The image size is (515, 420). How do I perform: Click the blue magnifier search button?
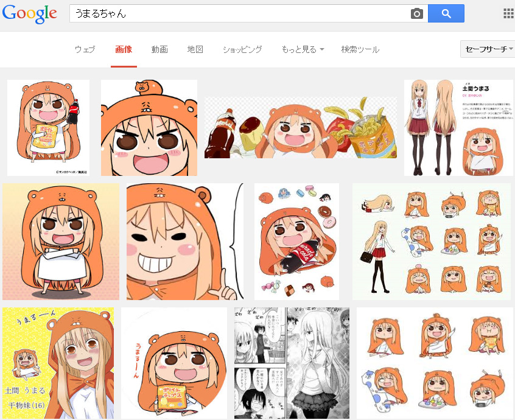pyautogui.click(x=446, y=13)
